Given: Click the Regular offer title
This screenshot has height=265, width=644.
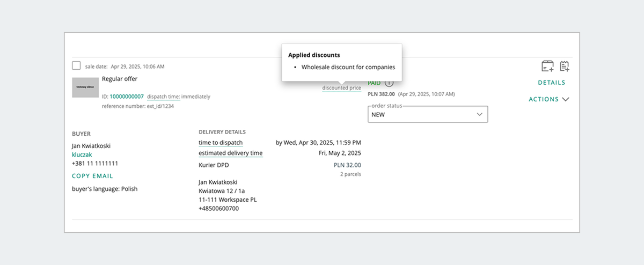Looking at the screenshot, I should (x=120, y=79).
